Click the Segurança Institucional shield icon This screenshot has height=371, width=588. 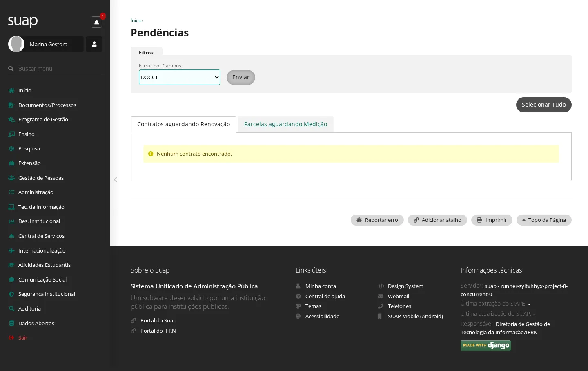point(11,294)
